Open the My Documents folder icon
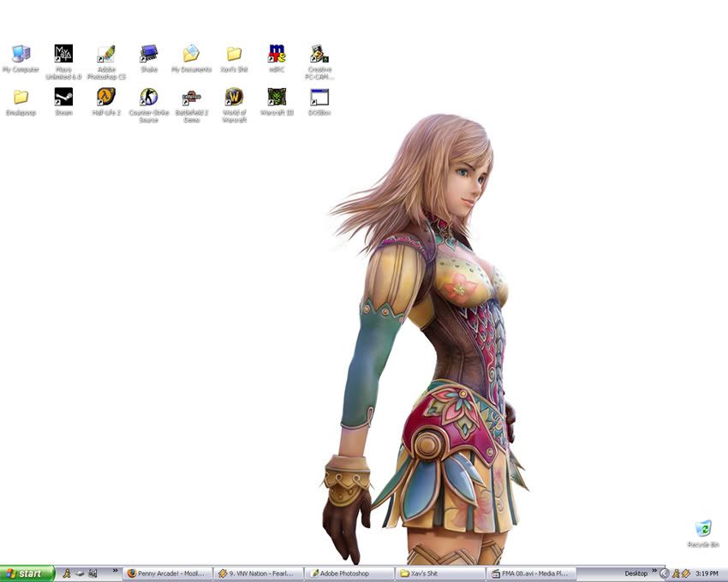The height and width of the screenshot is (582, 728). pyautogui.click(x=191, y=54)
